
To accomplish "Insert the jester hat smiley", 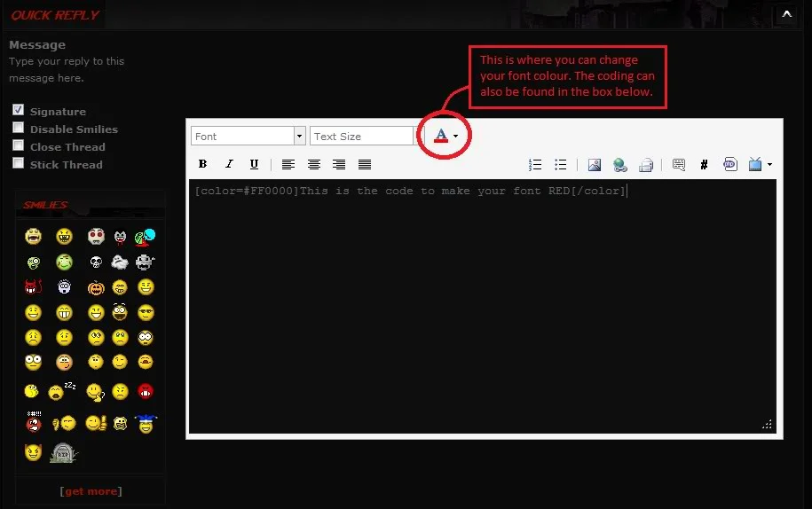I will tap(146, 424).
